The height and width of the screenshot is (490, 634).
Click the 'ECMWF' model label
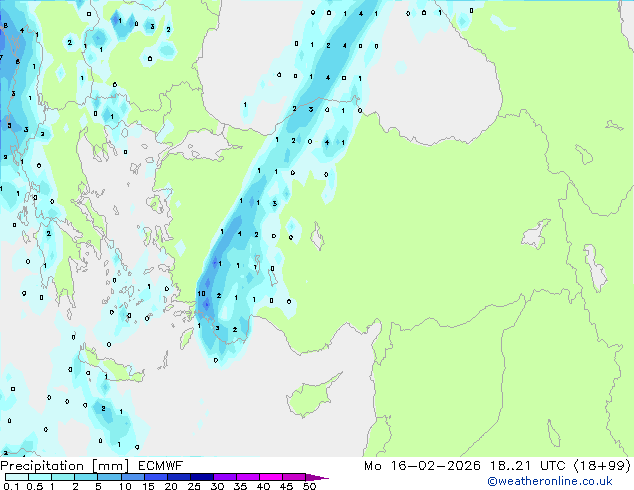[160, 466]
